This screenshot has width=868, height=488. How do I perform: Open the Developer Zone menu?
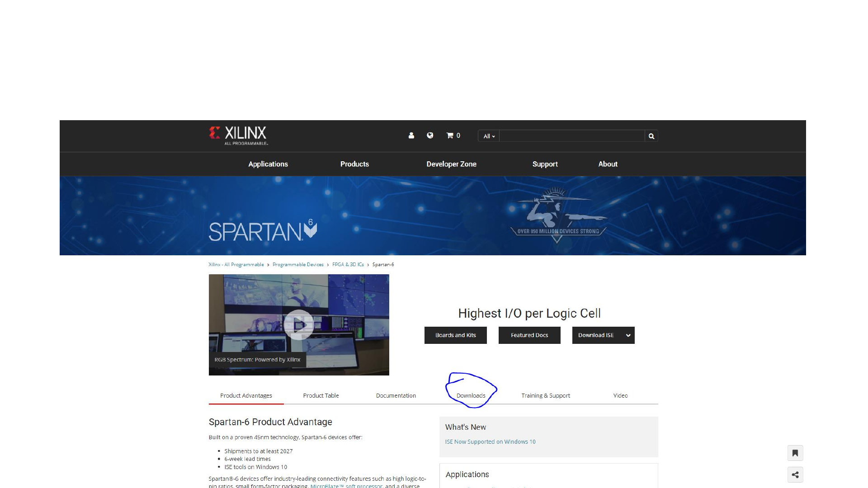(451, 164)
